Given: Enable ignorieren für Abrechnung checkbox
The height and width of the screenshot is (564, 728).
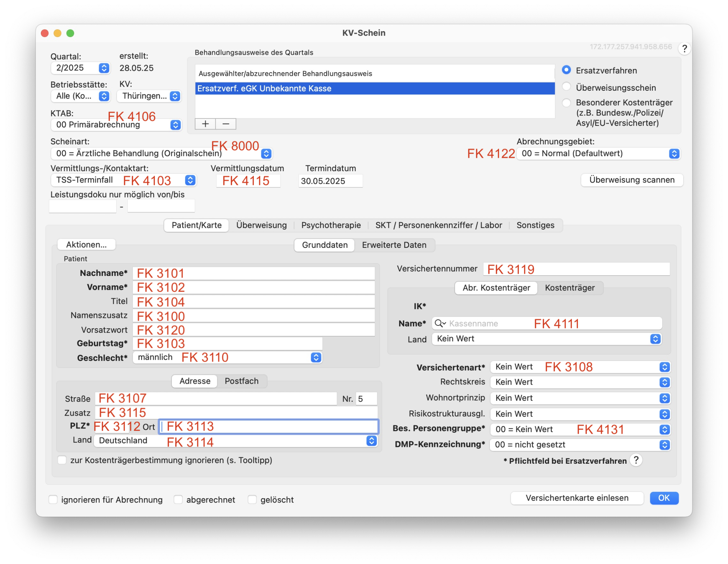Looking at the screenshot, I should pyautogui.click(x=53, y=499).
